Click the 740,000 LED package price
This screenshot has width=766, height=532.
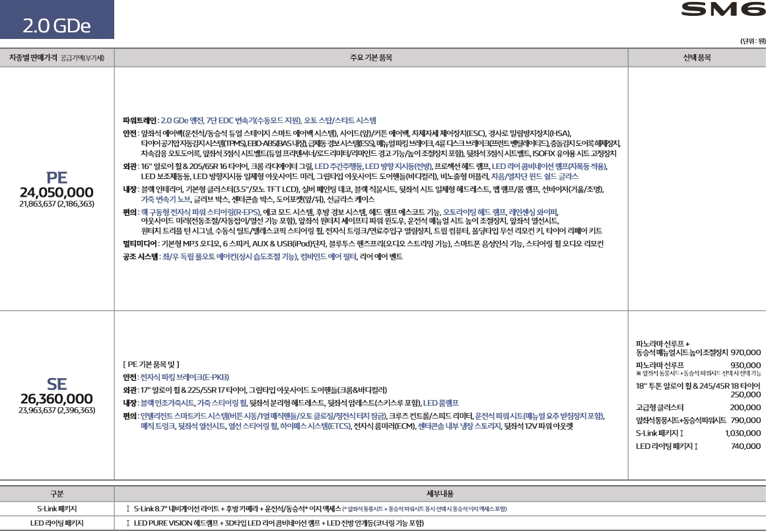(746, 446)
